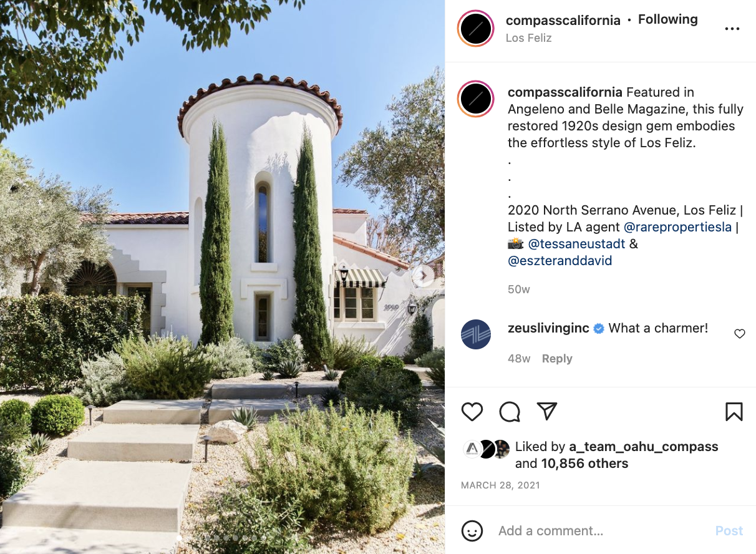Toggle the Following button for compasscalifornia
The height and width of the screenshot is (554, 756).
[x=667, y=19]
